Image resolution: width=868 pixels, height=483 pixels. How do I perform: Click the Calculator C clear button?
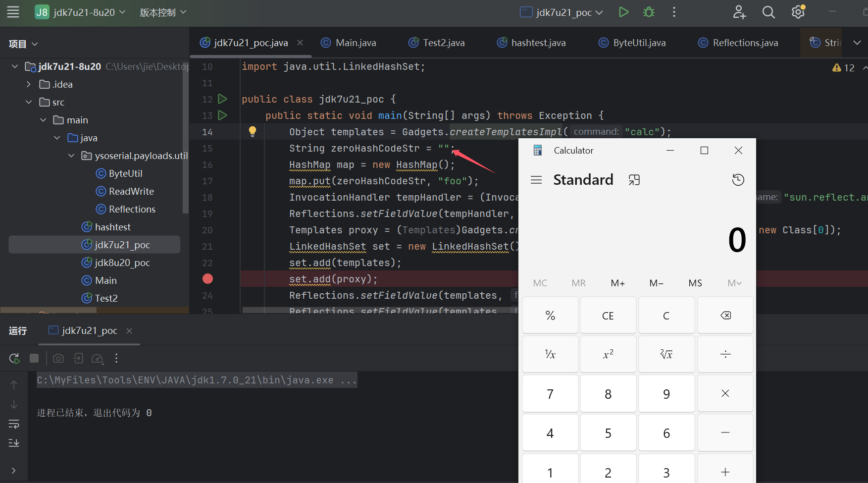pyautogui.click(x=666, y=316)
